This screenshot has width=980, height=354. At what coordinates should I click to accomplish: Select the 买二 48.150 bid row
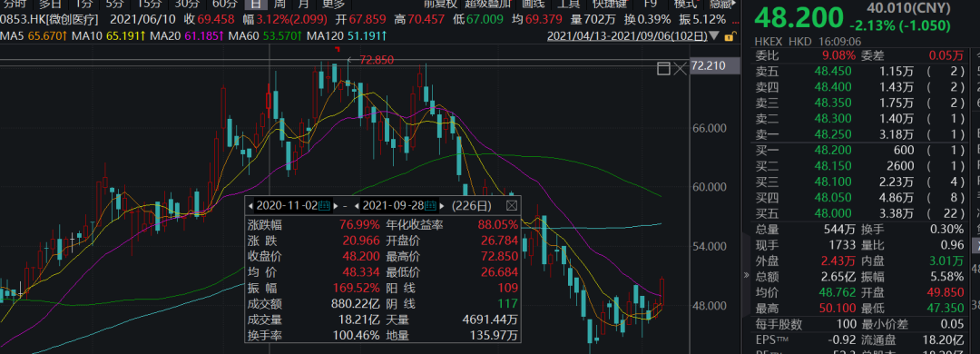(x=861, y=166)
